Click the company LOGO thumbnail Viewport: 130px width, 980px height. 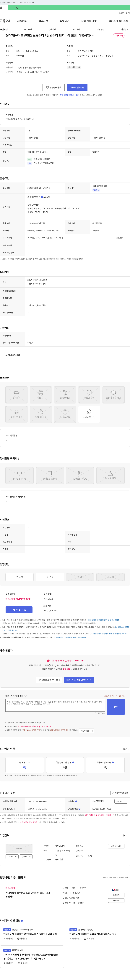[19, 848]
